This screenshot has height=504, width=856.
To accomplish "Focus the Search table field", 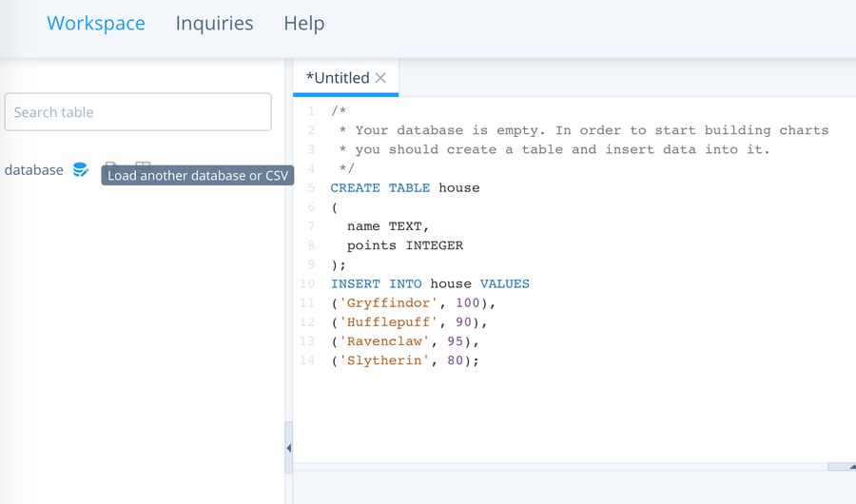I will 138,112.
